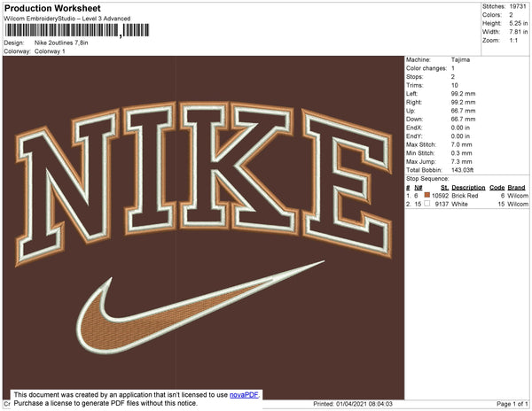
Task: Click the 'Brand' column header
Action: [x=516, y=188]
